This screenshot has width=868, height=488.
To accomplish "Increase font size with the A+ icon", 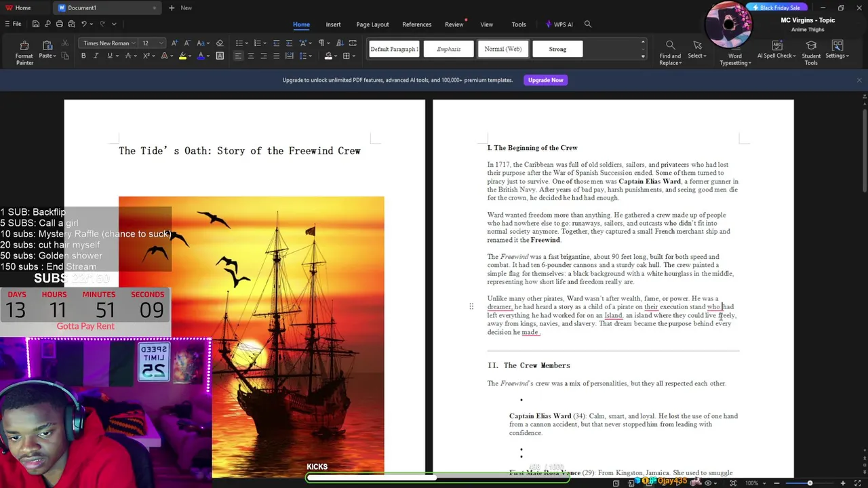I will (x=174, y=43).
